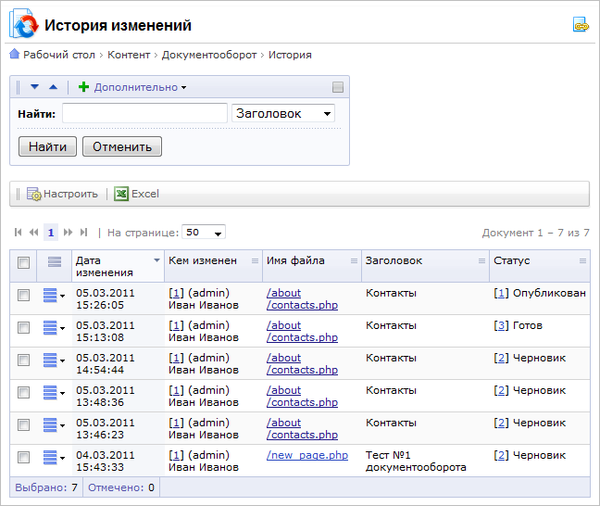Go to the last page of results

pos(84,232)
